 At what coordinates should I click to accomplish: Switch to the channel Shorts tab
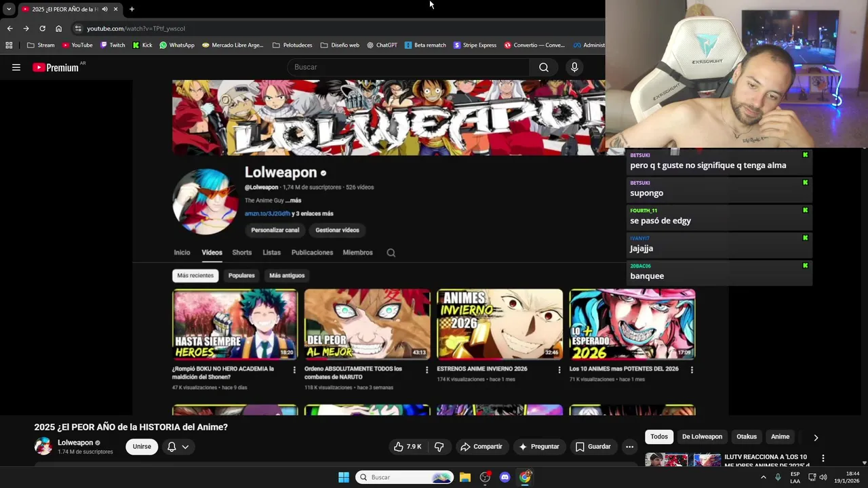[241, 252]
